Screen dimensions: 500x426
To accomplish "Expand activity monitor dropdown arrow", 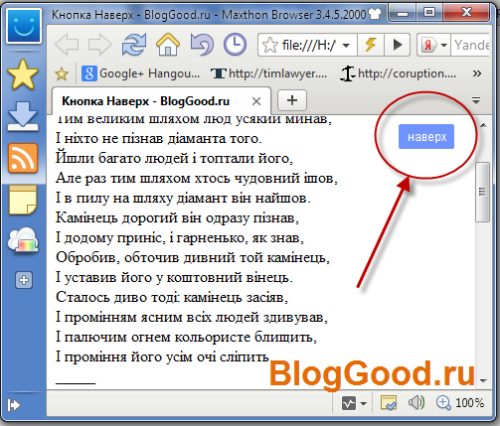I will point(364,404).
